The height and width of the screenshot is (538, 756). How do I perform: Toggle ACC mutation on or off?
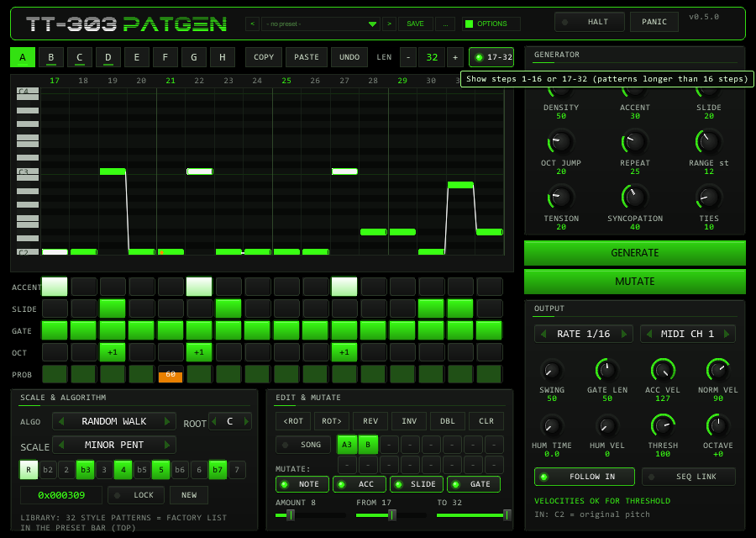(x=360, y=484)
